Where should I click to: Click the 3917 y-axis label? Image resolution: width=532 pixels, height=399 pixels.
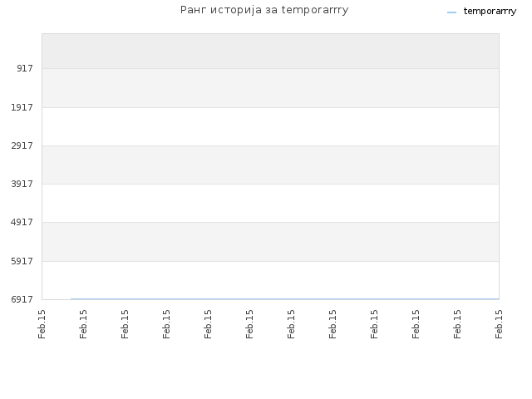pos(22,184)
